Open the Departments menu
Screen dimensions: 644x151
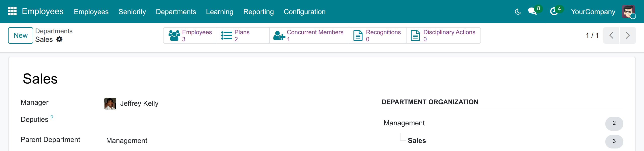tap(176, 12)
